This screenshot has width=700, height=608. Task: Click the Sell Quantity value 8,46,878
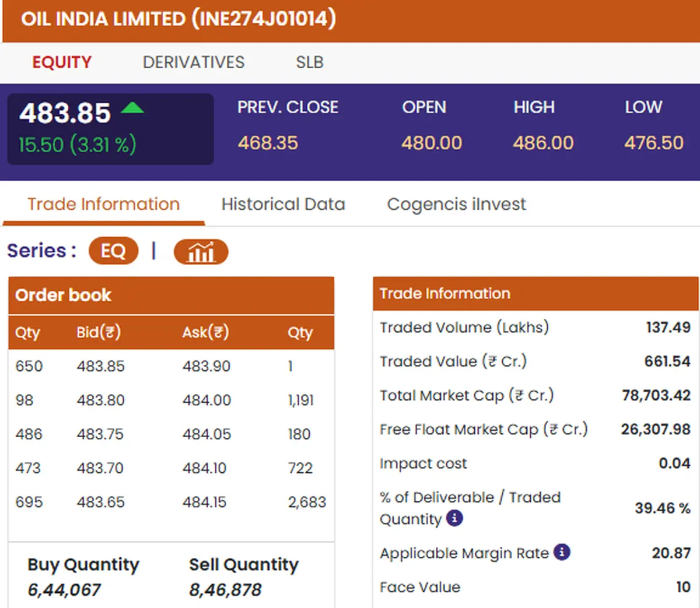(x=225, y=590)
